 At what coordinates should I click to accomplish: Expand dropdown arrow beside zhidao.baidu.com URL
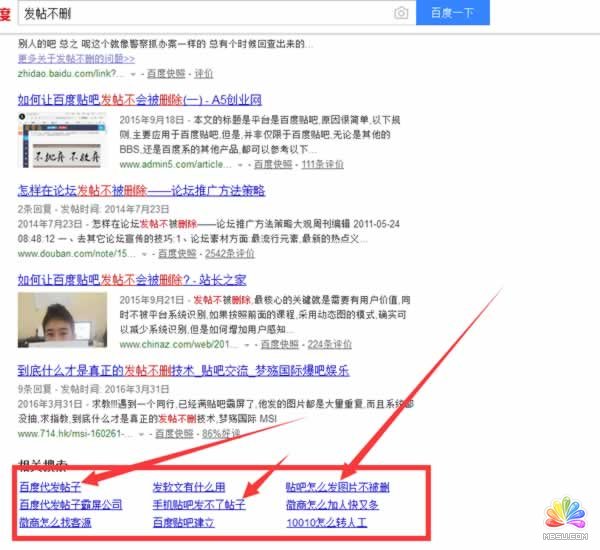point(135,74)
